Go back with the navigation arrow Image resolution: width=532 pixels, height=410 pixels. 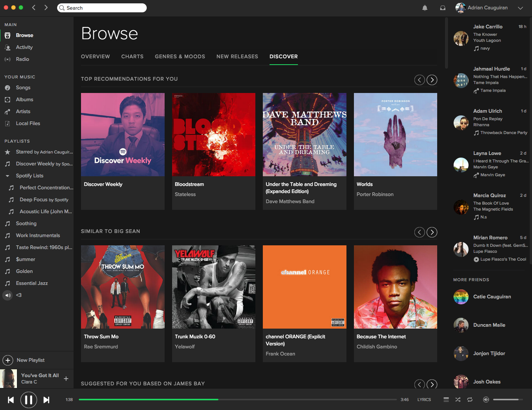pyautogui.click(x=34, y=7)
